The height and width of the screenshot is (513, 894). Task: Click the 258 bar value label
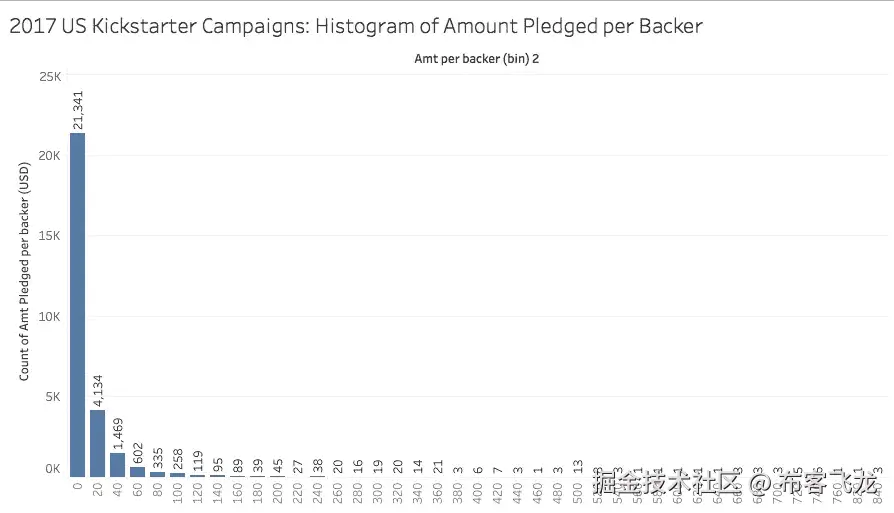click(x=178, y=460)
